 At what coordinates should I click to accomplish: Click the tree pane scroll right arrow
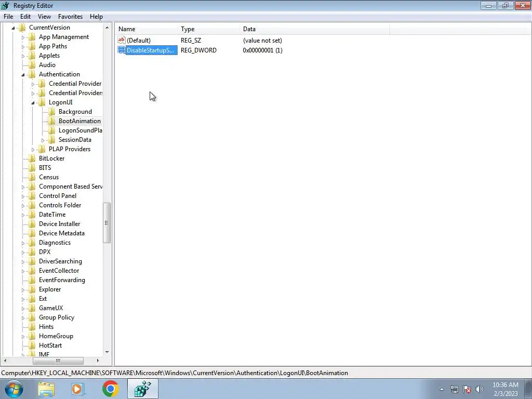(98, 361)
